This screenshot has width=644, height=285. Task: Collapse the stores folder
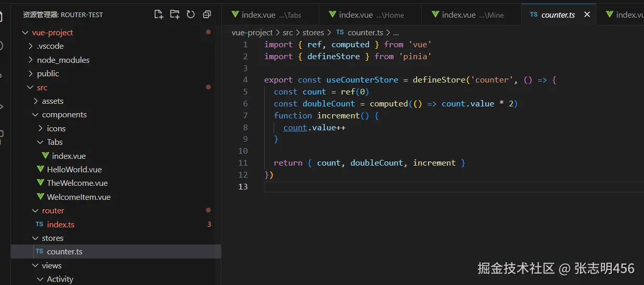point(36,238)
